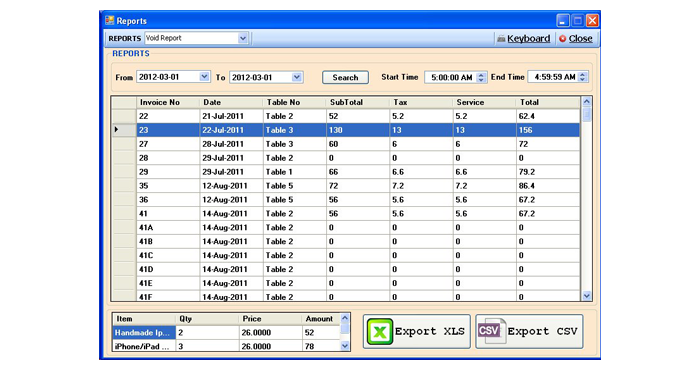Select invoice 27 cell
The height and width of the screenshot is (371, 700).
coord(167,144)
